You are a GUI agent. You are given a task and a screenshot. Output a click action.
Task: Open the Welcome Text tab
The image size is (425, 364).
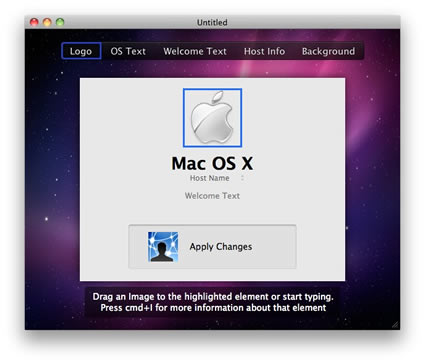tap(195, 51)
